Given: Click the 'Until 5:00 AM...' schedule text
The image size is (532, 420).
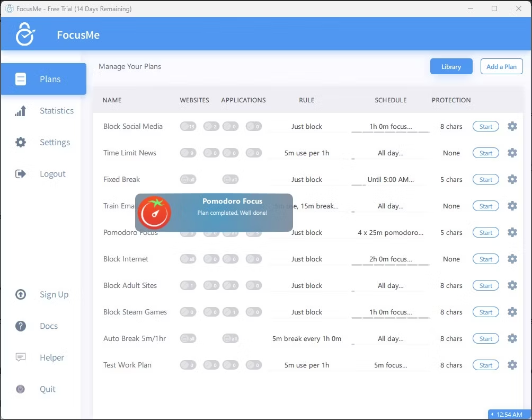Looking at the screenshot, I should (391, 179).
